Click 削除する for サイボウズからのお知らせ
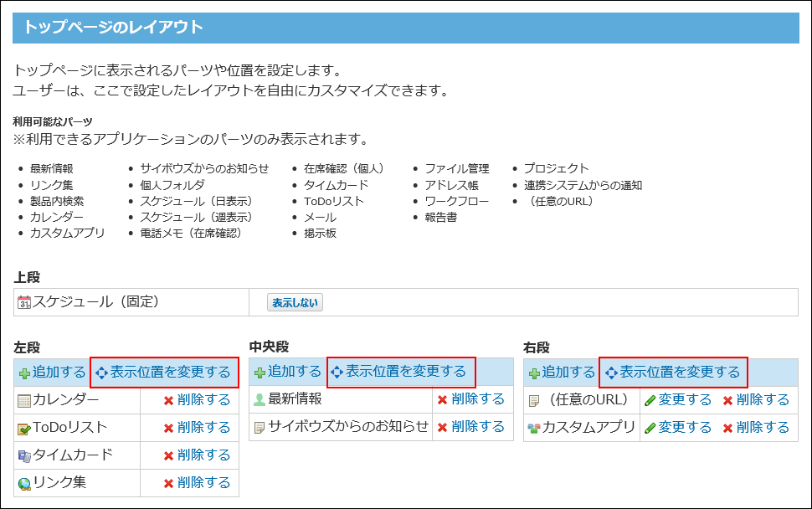Screen dimensions: 812x509 click(477, 426)
